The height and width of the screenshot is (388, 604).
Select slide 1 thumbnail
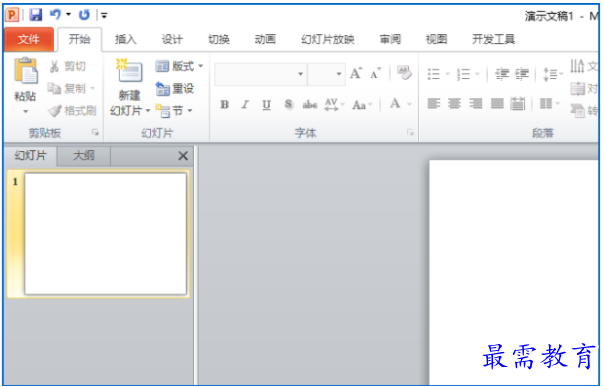coord(105,234)
